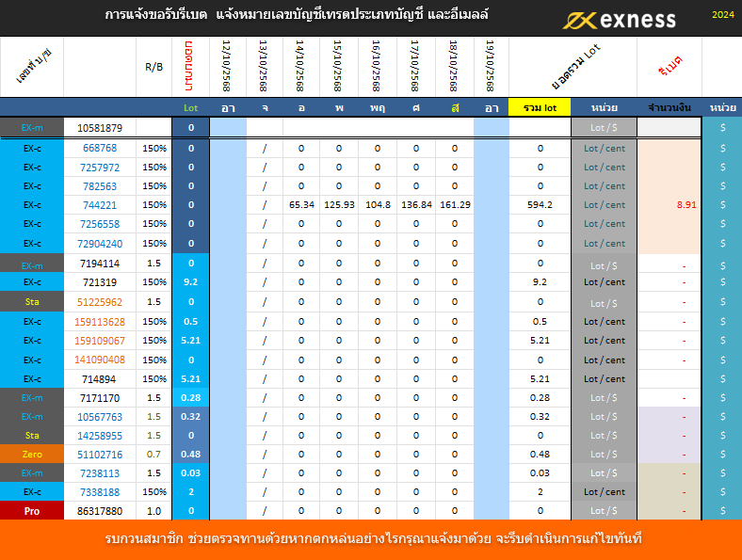The image size is (742, 560).
Task: Select the orange Zero account type label
Action: (32, 454)
